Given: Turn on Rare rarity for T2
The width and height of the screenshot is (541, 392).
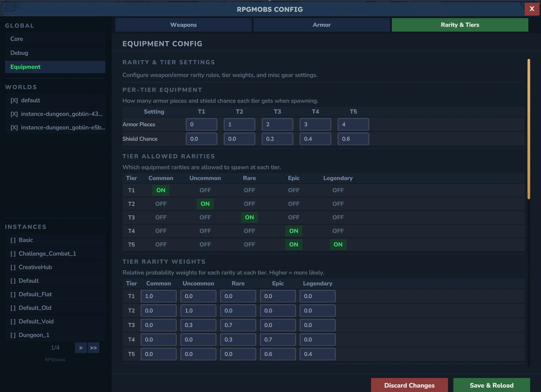Looking at the screenshot, I should (x=249, y=203).
